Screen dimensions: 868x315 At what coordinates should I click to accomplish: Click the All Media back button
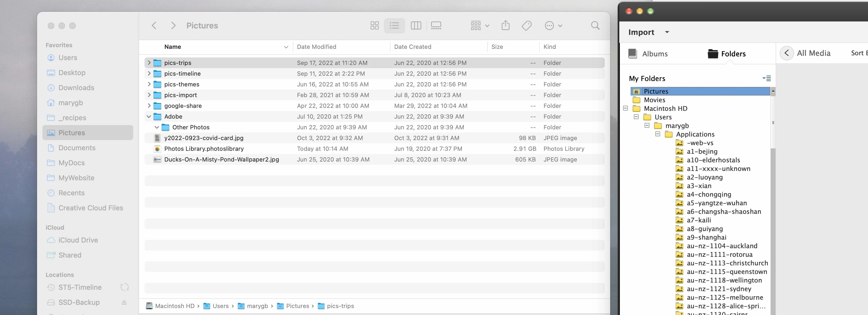click(786, 53)
